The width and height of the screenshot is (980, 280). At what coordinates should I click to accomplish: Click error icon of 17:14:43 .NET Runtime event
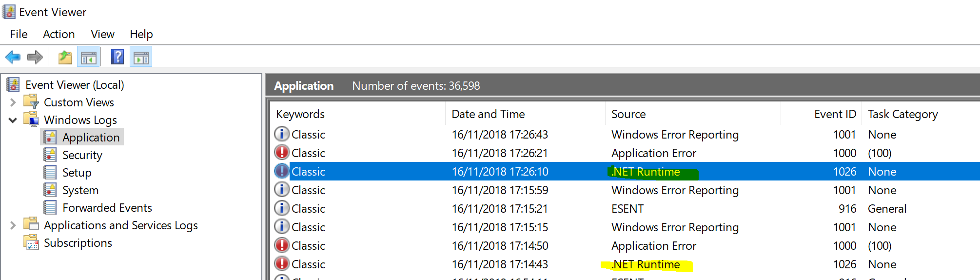coord(281,263)
